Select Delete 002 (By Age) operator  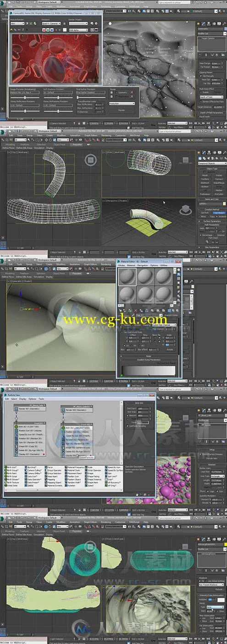[77, 451]
